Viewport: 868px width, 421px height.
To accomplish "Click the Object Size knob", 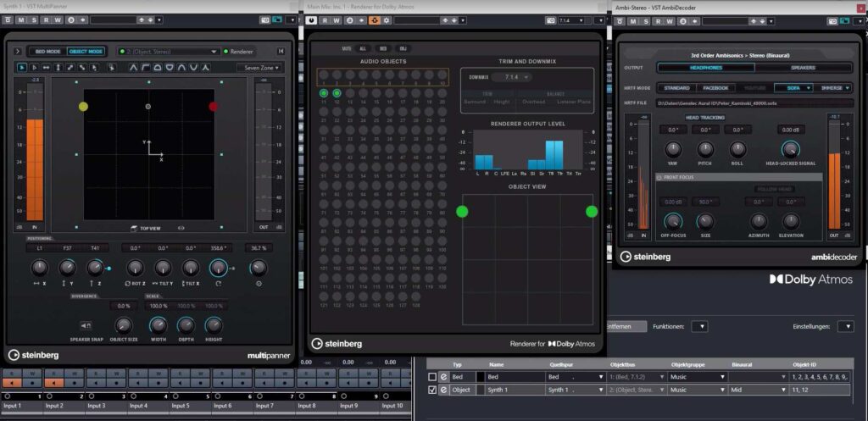I will coord(123,325).
